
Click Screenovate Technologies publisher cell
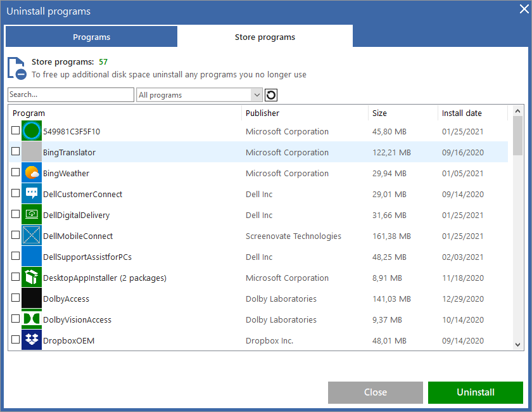[293, 236]
